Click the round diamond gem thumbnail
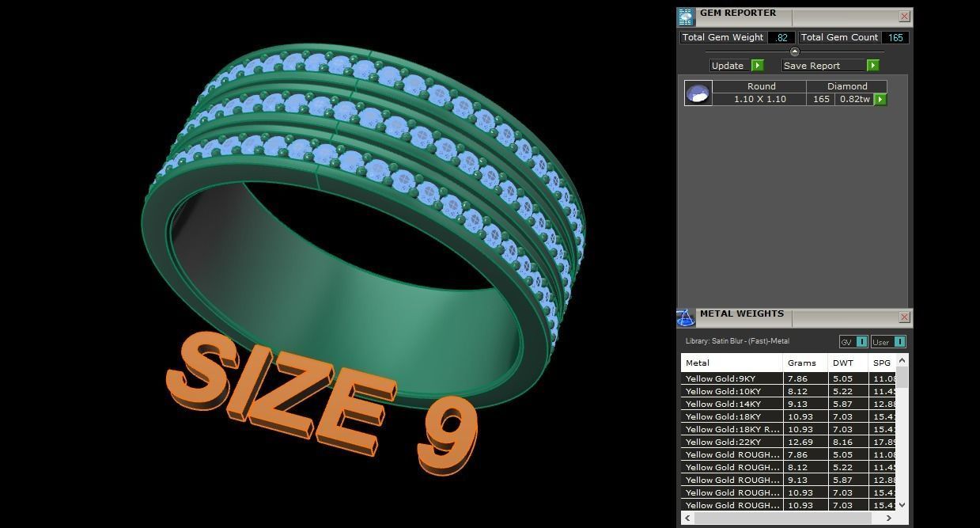The image size is (980, 528). pos(698,93)
